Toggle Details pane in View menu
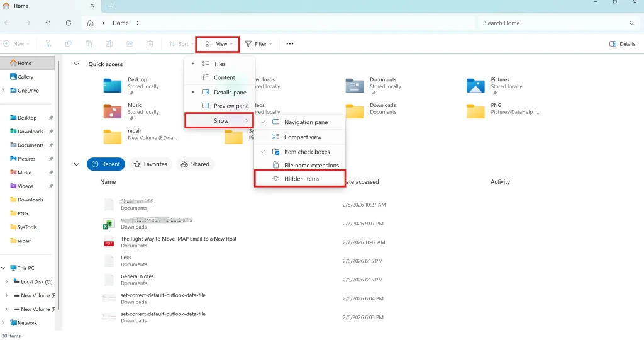 [219, 92]
